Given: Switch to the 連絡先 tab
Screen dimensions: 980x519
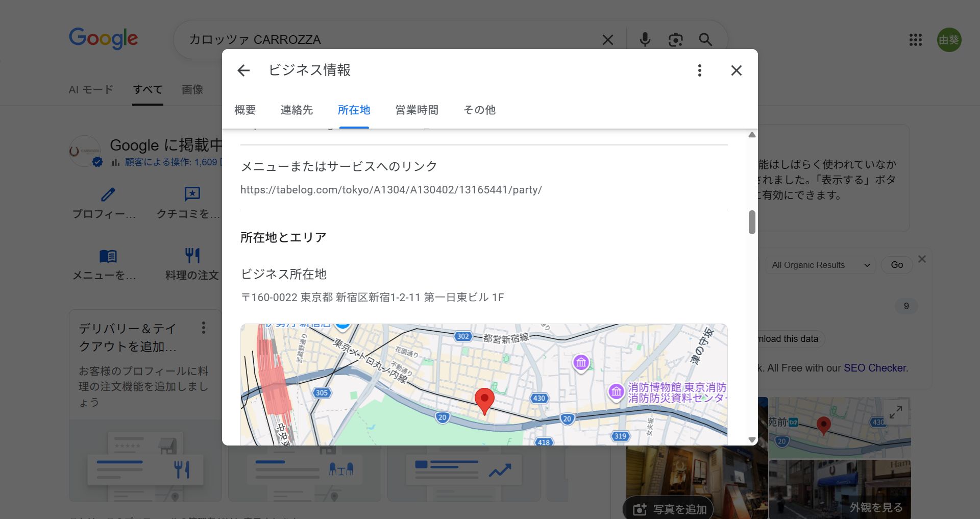Looking at the screenshot, I should pyautogui.click(x=297, y=110).
